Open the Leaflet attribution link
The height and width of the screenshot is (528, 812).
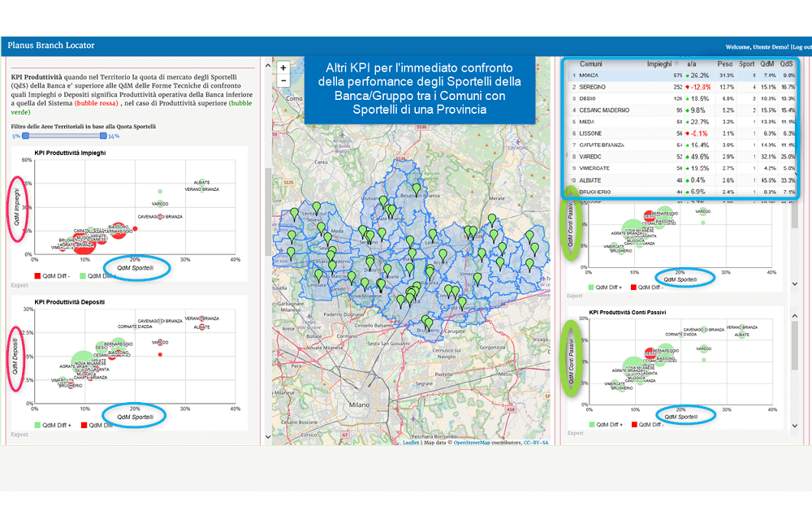tap(411, 443)
